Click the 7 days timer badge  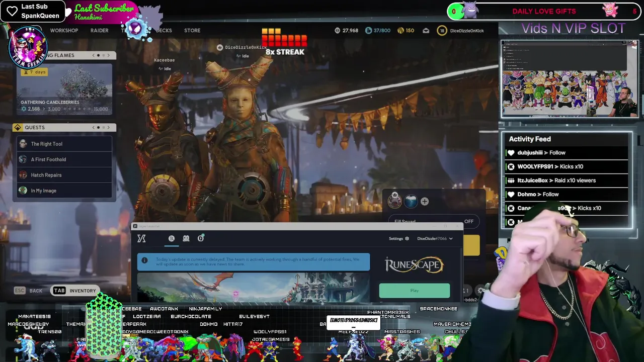(34, 72)
